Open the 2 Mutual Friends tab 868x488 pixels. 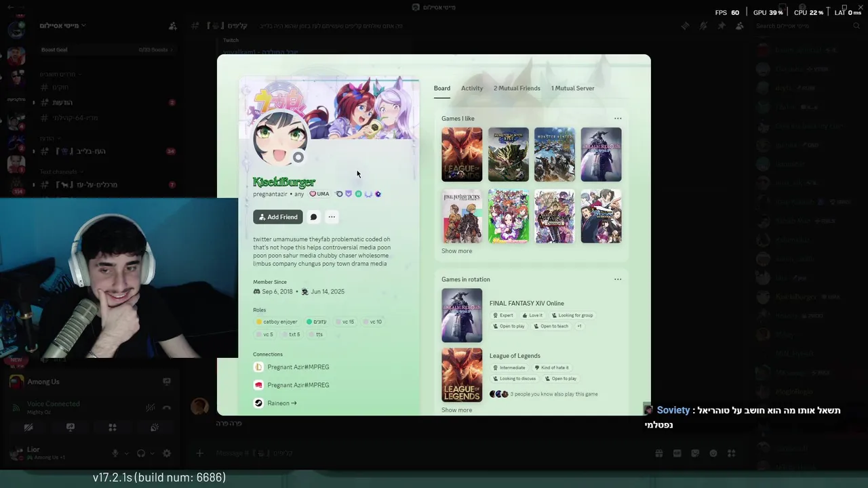pos(517,88)
